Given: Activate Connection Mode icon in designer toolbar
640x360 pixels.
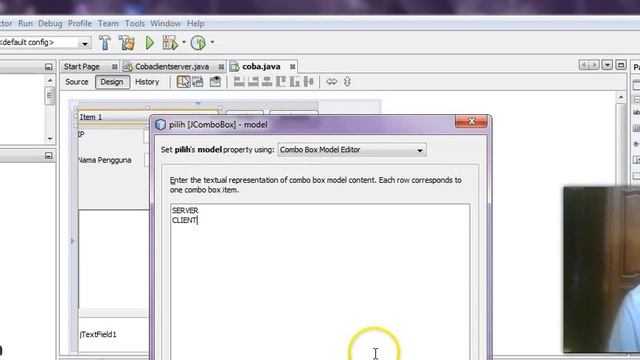Looking at the screenshot, I should pos(198,82).
